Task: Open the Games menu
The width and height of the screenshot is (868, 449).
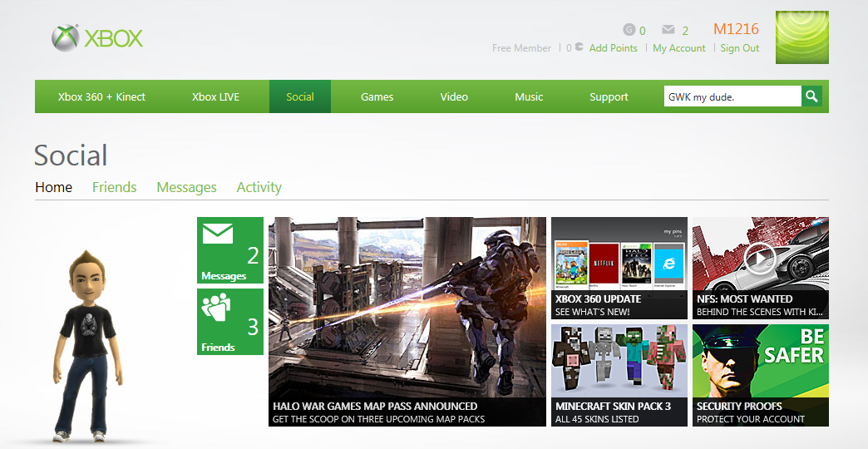Action: 377,97
